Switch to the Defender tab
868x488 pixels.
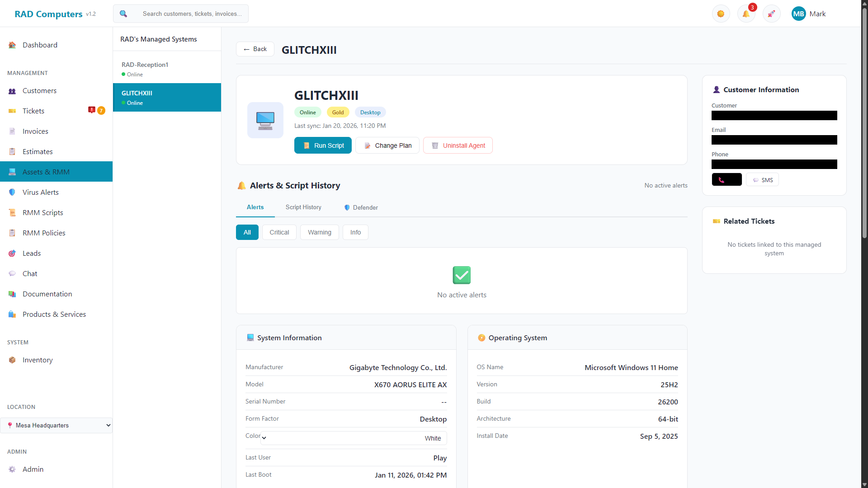[361, 207]
